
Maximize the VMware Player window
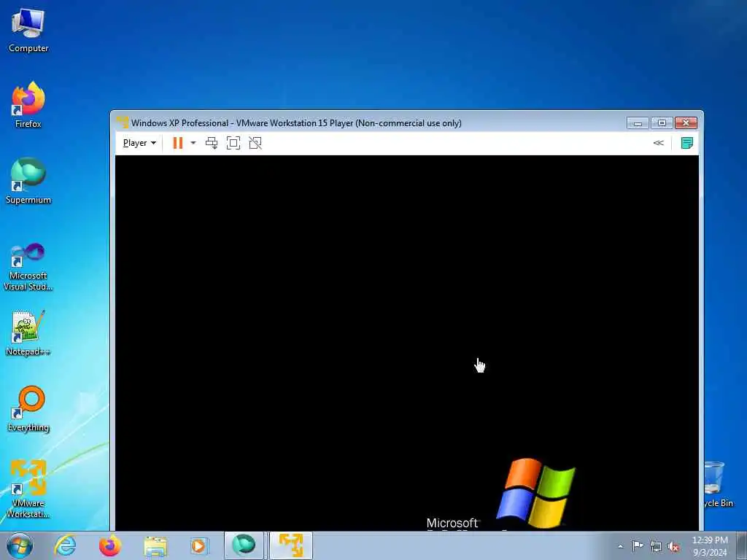(x=662, y=122)
